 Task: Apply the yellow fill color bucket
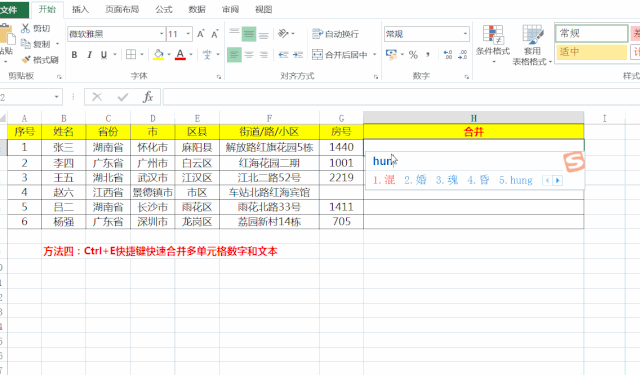point(158,54)
